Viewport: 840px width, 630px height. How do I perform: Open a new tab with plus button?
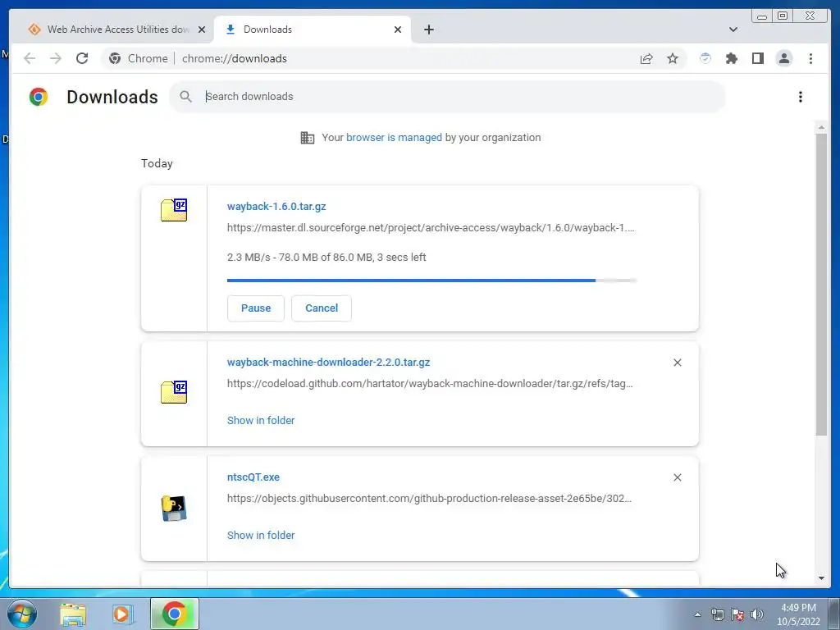point(428,30)
